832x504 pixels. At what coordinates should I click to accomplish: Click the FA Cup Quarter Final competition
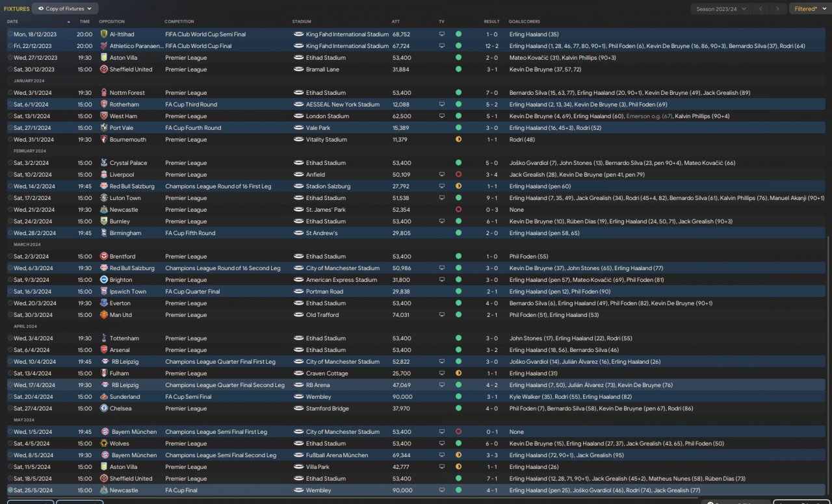click(192, 291)
